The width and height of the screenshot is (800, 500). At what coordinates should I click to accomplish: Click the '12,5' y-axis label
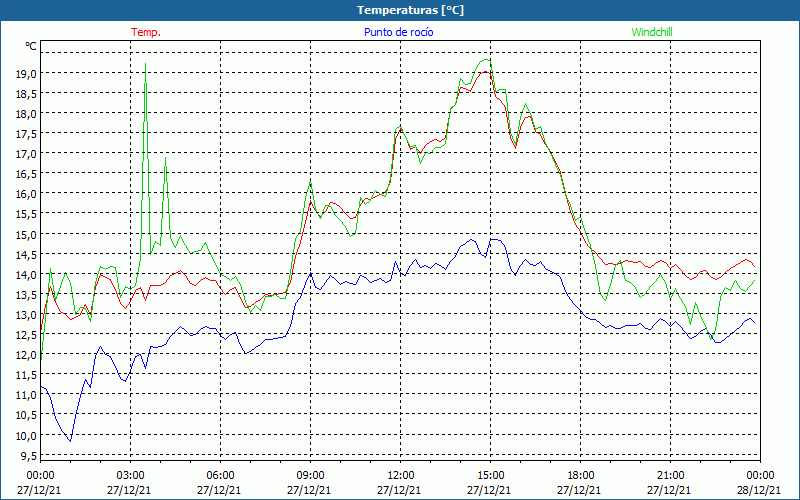pyautogui.click(x=27, y=335)
